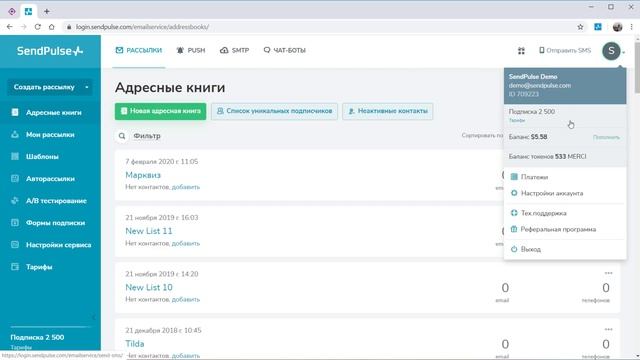Open three-dots menu for Tilda
Viewport: 640px width, 360px height.
tap(608, 329)
